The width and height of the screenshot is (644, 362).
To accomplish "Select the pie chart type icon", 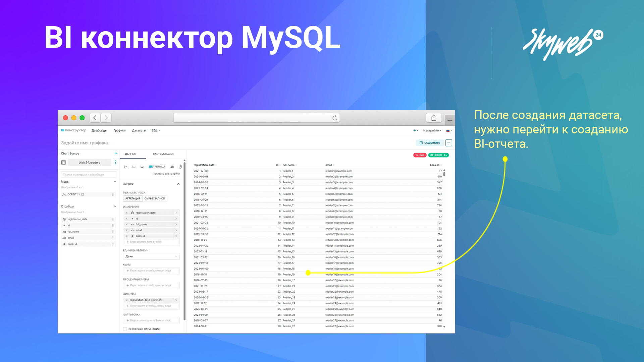I will click(x=180, y=167).
